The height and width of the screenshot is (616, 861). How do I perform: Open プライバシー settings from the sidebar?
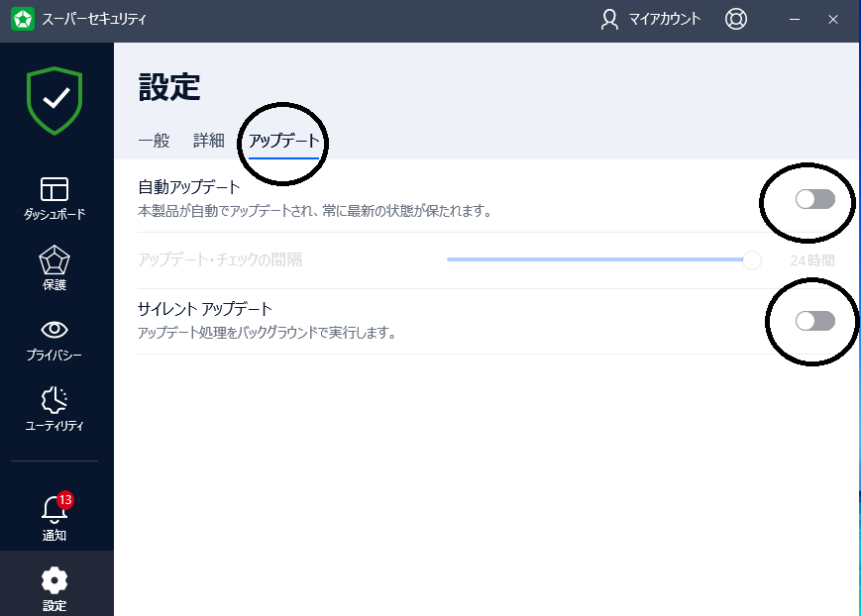click(54, 337)
